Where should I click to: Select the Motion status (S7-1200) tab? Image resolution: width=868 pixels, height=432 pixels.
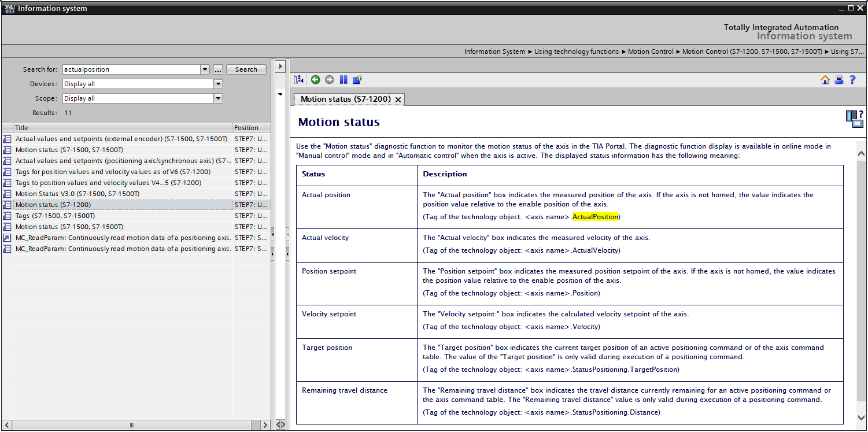pos(345,99)
